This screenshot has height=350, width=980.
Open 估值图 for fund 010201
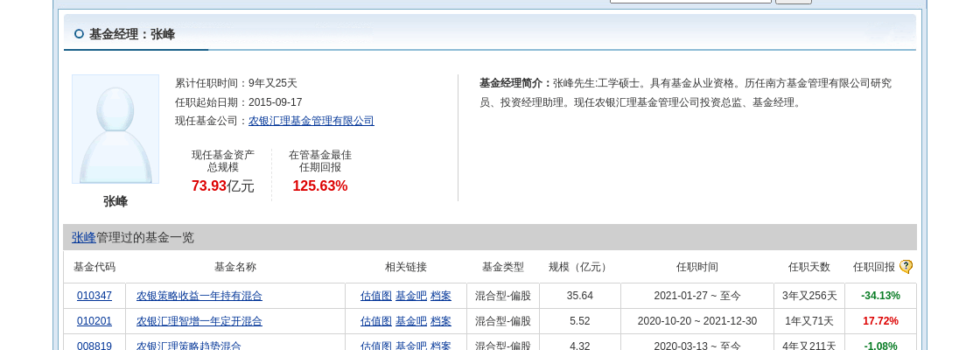tap(375, 321)
